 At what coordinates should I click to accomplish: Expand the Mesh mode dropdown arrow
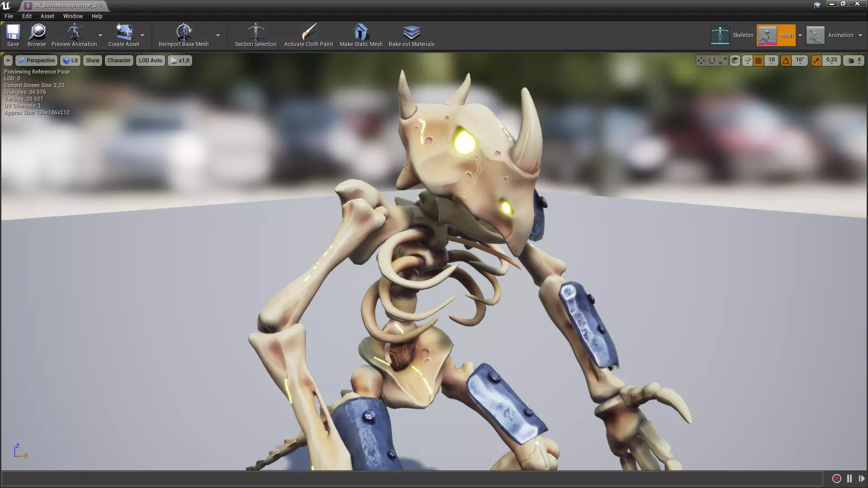pos(800,35)
